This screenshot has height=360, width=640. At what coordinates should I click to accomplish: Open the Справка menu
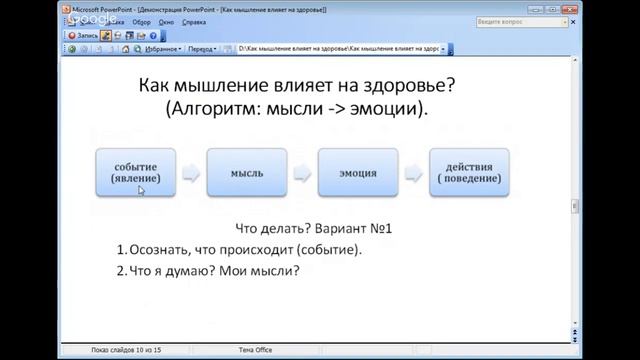tap(194, 22)
